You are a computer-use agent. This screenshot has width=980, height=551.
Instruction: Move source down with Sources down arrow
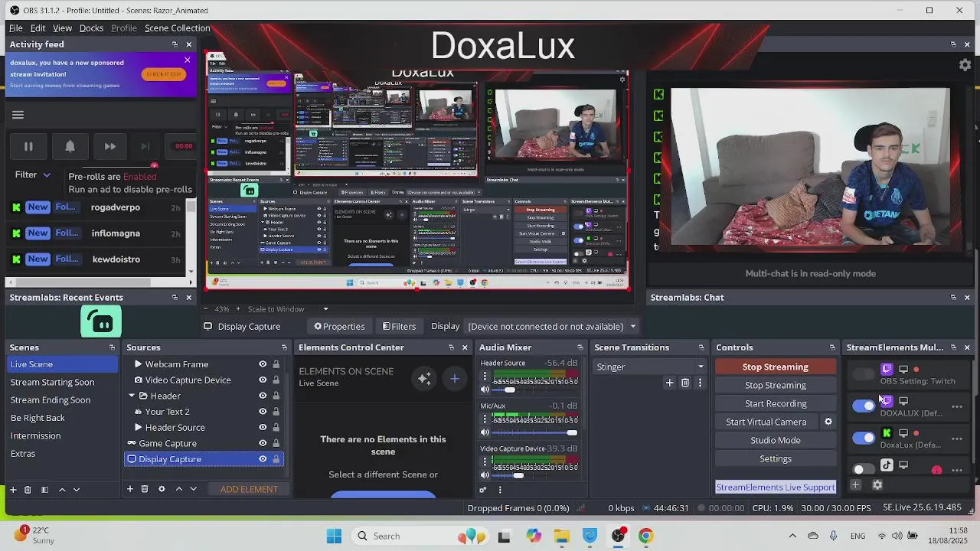193,489
